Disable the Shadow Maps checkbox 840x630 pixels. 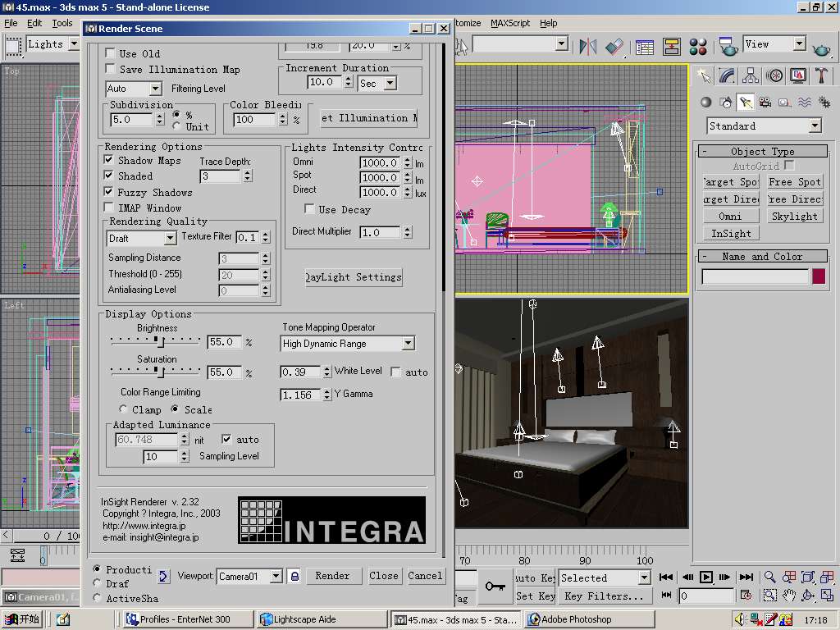point(109,160)
